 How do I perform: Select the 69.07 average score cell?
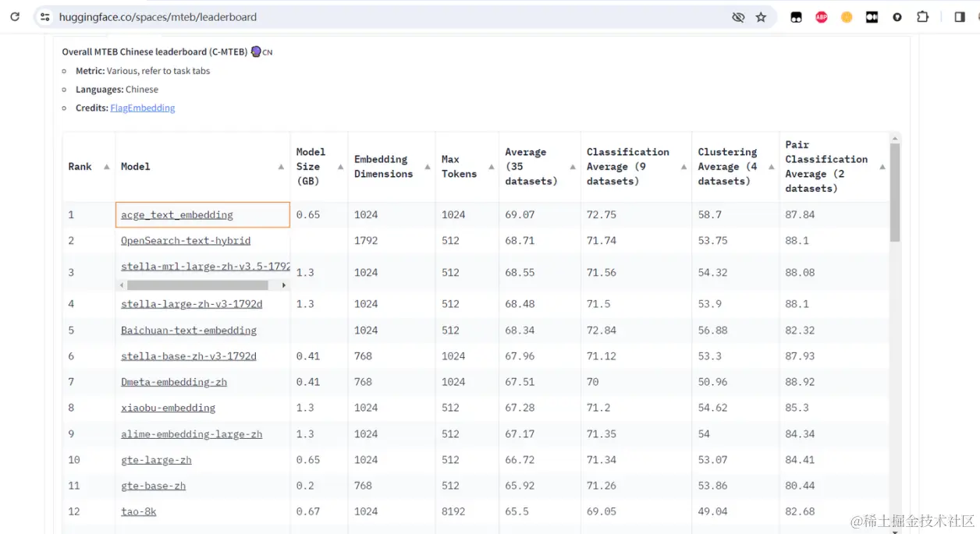pyautogui.click(x=540, y=215)
